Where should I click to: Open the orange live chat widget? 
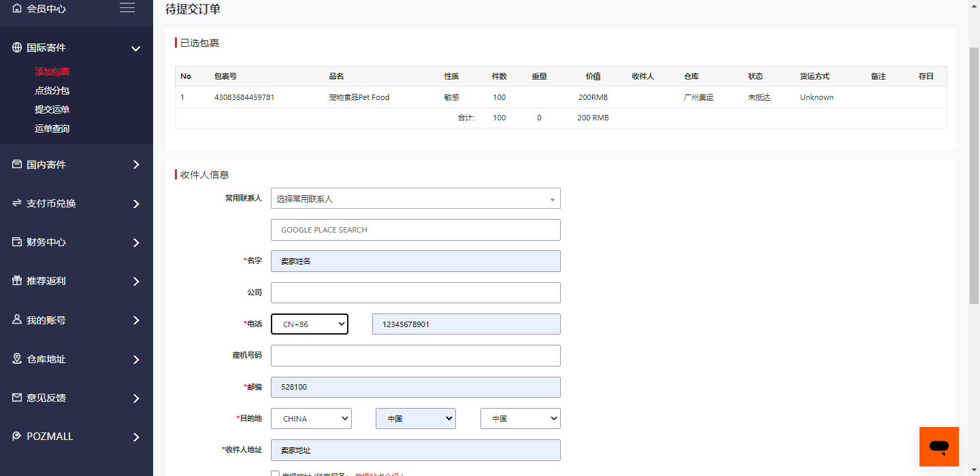coord(939,447)
